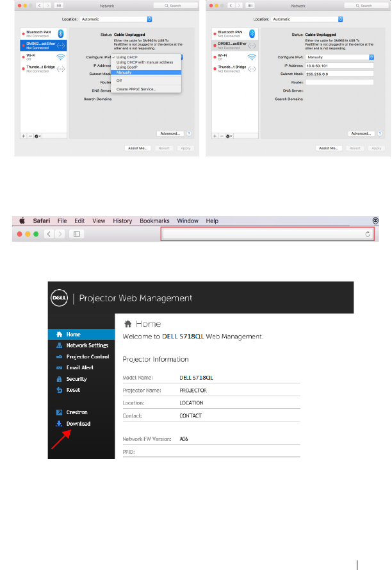Click Search field in left Network window

176,6
